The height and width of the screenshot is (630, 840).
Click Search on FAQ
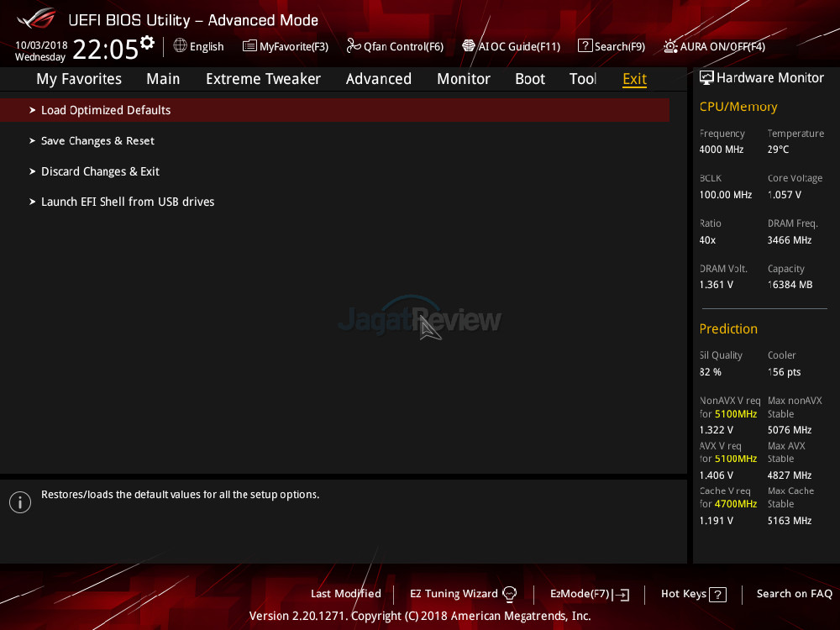(795, 594)
